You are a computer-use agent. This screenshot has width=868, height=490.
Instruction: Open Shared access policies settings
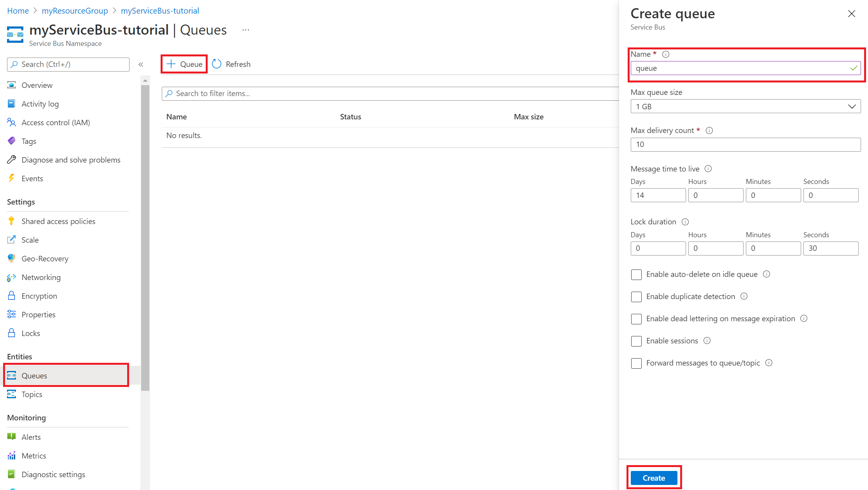click(x=58, y=220)
